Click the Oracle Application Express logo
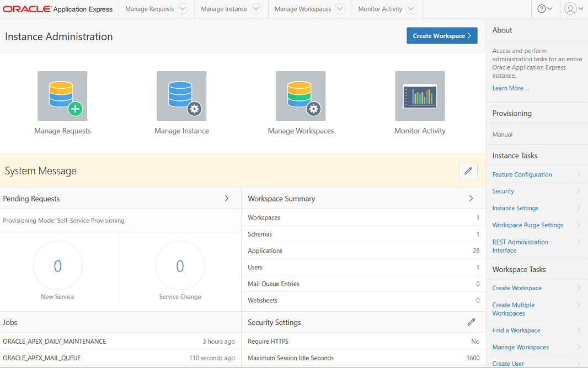The image size is (588, 368). coord(58,9)
